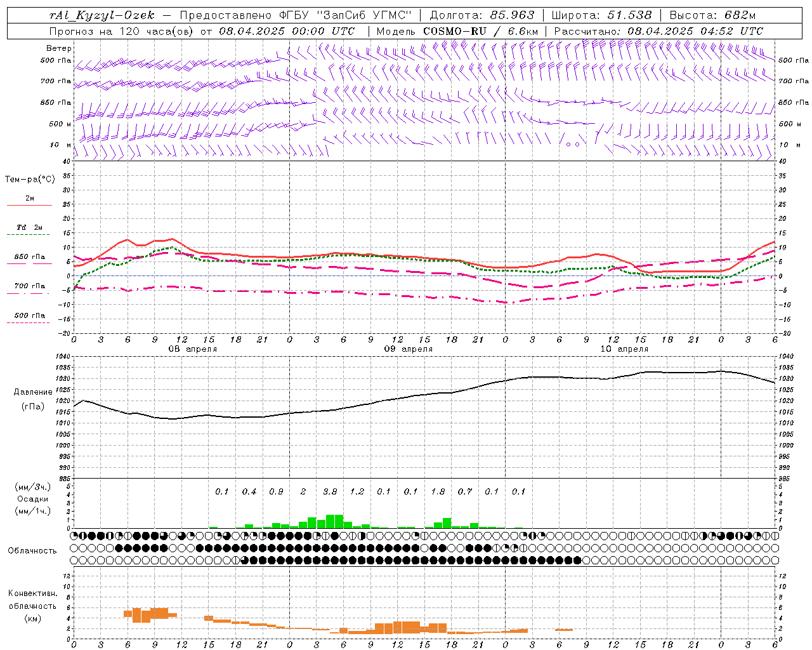
Task: Click the Осадки label
Action: (x=32, y=499)
